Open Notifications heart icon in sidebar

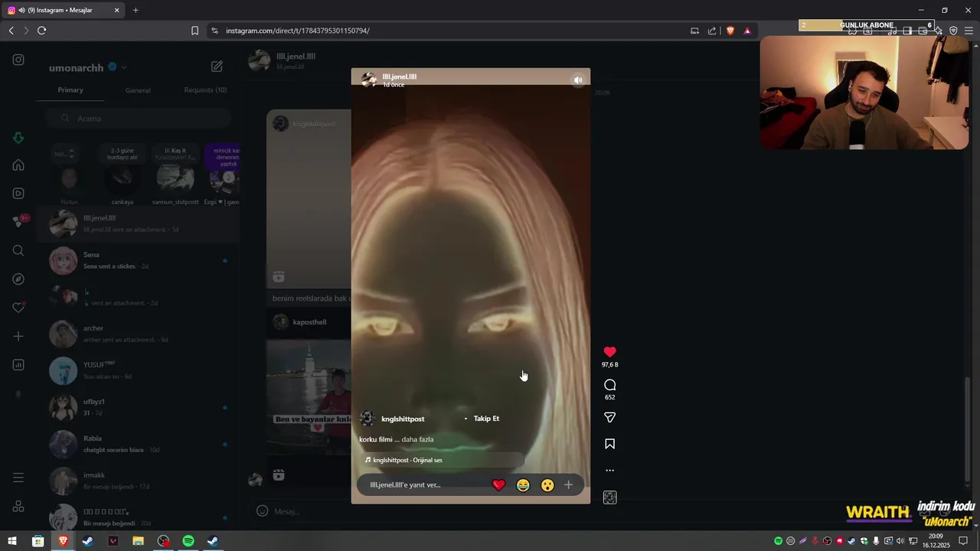pos(18,308)
